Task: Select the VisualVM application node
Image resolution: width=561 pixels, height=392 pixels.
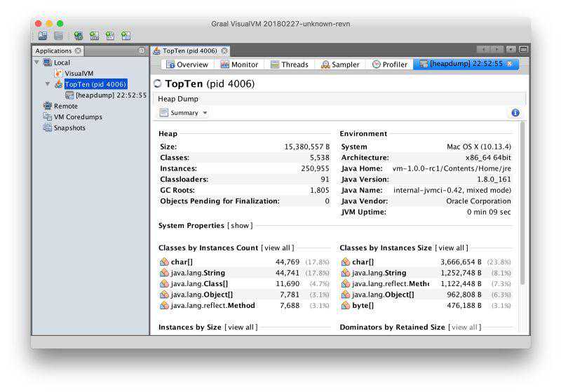Action: point(79,73)
